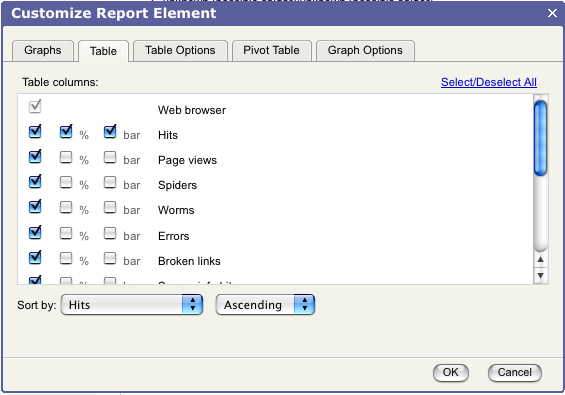This screenshot has height=395, width=565.
Task: Switch to the Graphs tab
Action: click(43, 50)
